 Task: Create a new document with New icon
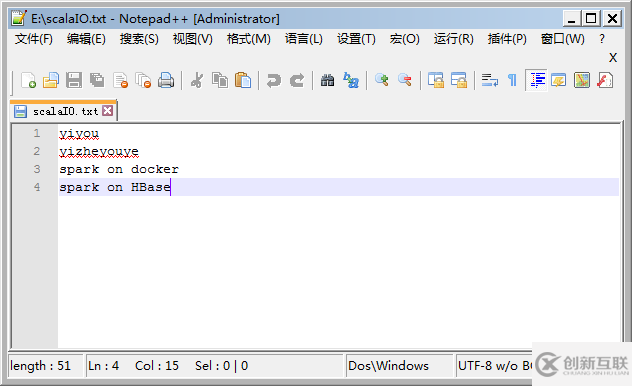pyautogui.click(x=28, y=80)
